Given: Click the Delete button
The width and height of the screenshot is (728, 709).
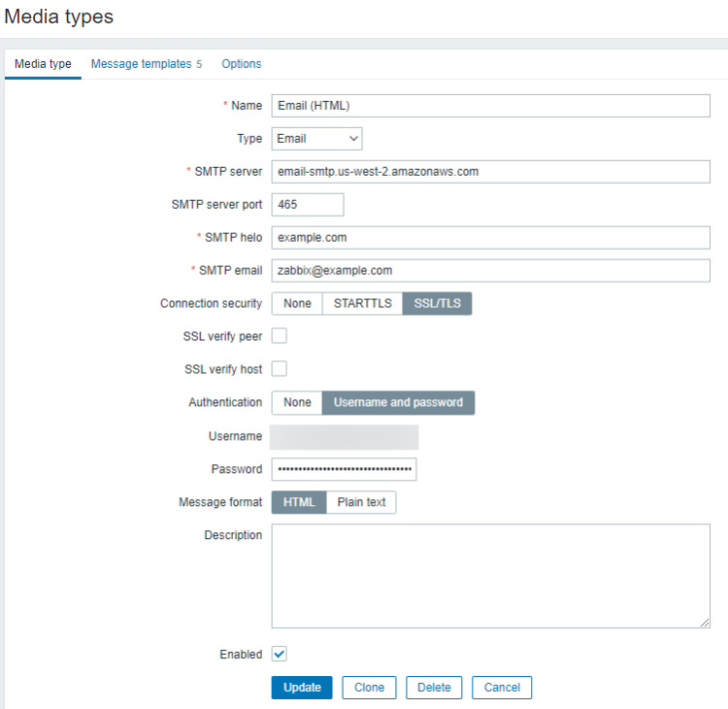Looking at the screenshot, I should pos(434,688).
